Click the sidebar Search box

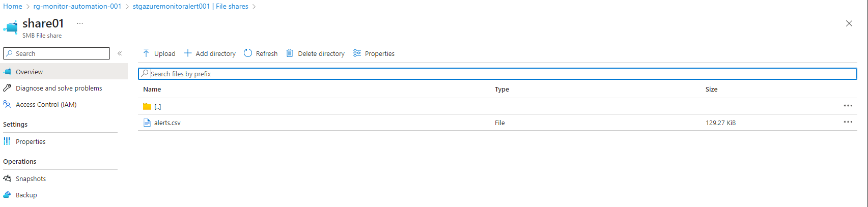pos(57,53)
